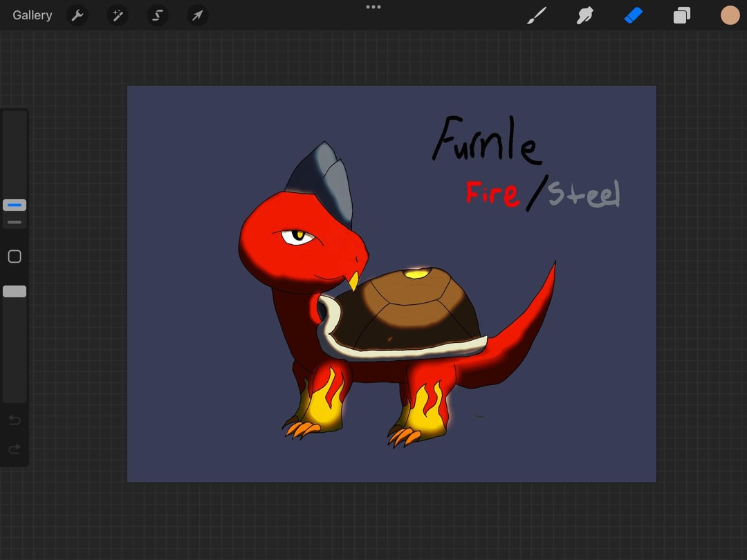Activate the Transform arrow tool
This screenshot has height=560, width=747.
coord(197,16)
